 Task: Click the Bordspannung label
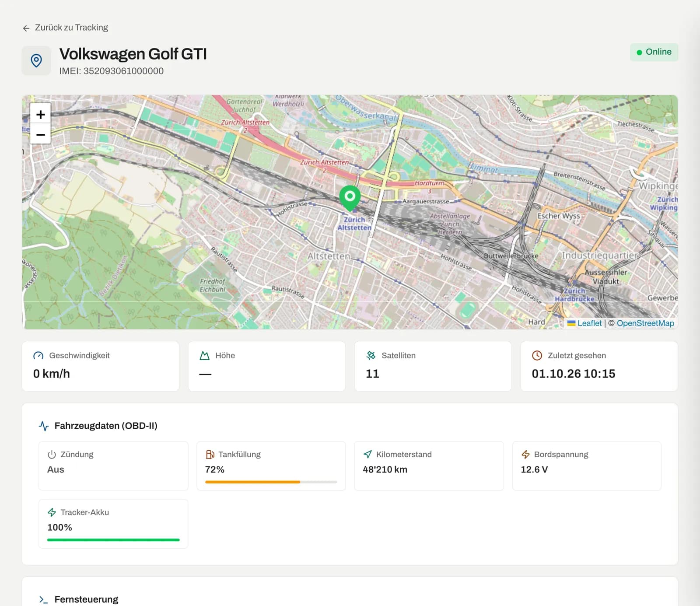pos(561,455)
